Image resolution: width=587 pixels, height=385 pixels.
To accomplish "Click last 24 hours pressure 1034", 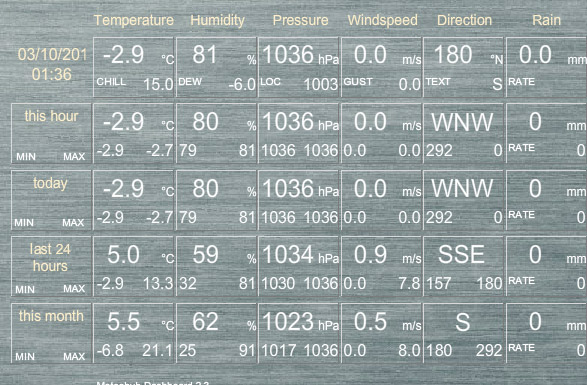I will [288, 255].
